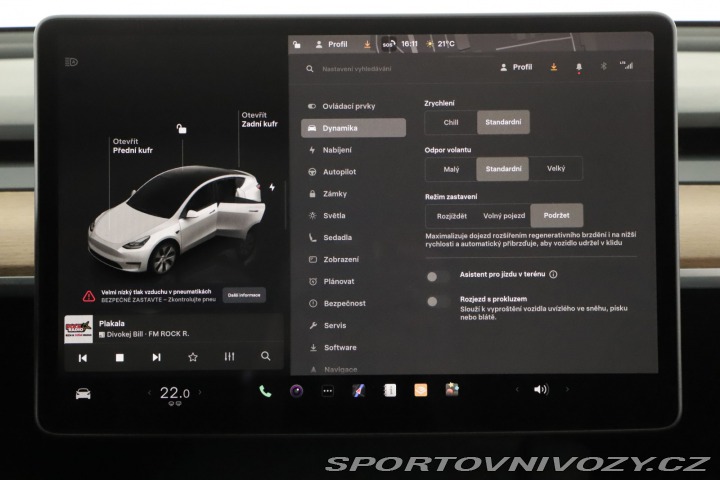Skip to next track
Screen dimensions: 720x480
[x=156, y=357]
